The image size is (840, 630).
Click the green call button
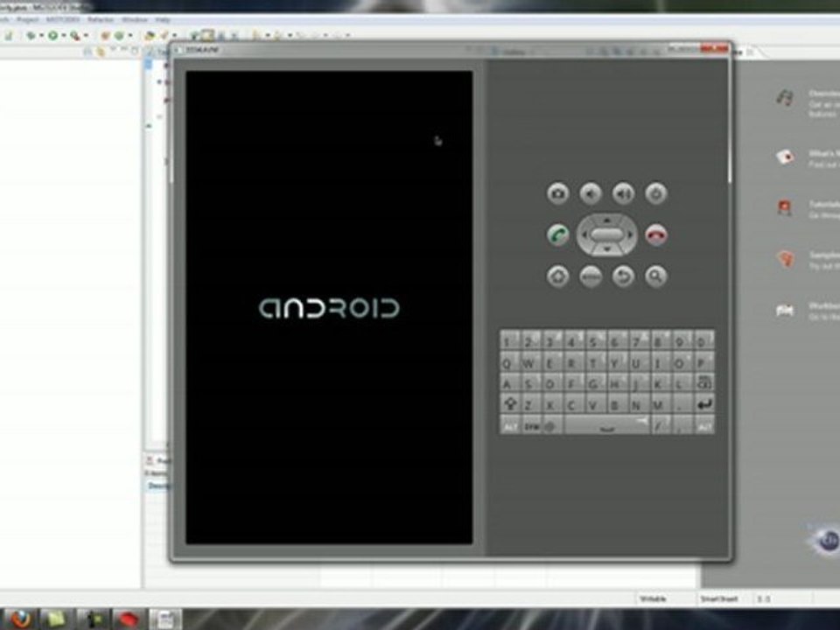pos(557,234)
